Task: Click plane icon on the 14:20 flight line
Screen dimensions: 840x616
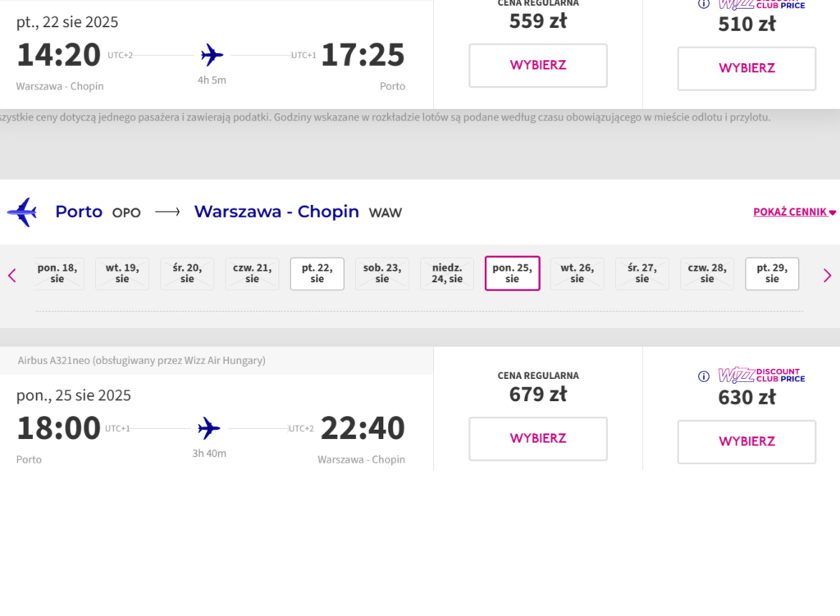Action: 212,56
